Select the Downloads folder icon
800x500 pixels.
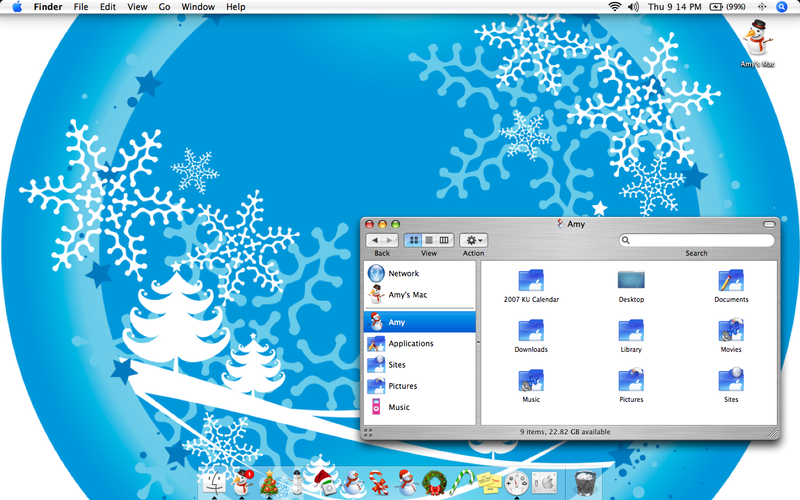click(531, 331)
